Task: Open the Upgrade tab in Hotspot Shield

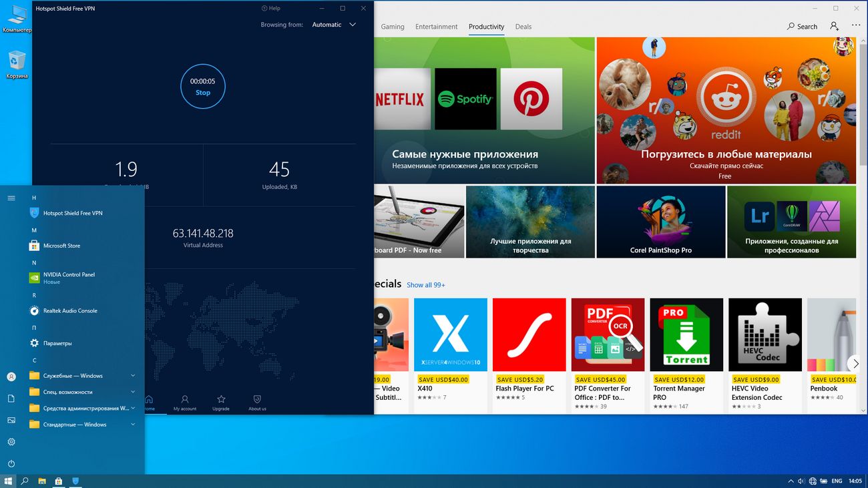Action: pos(221,403)
